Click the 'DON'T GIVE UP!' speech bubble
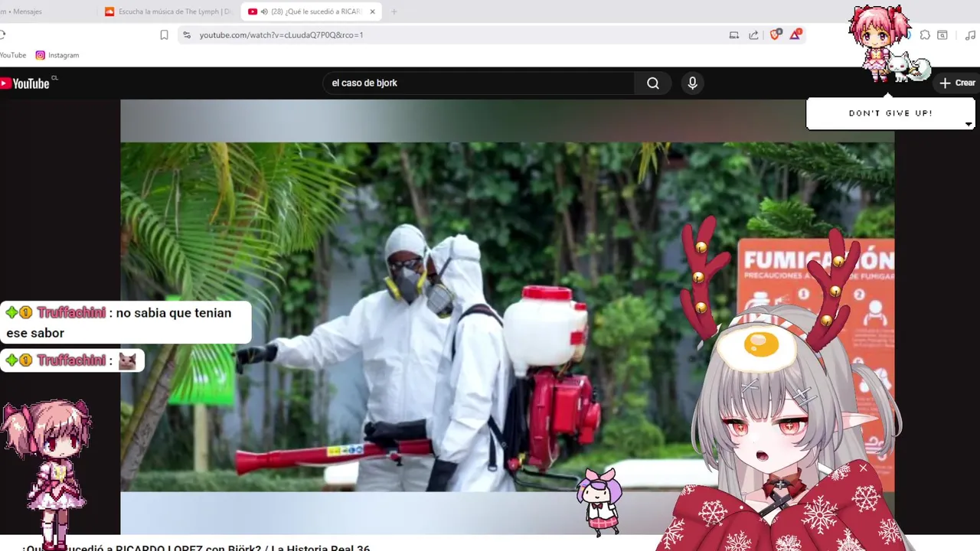 point(890,113)
